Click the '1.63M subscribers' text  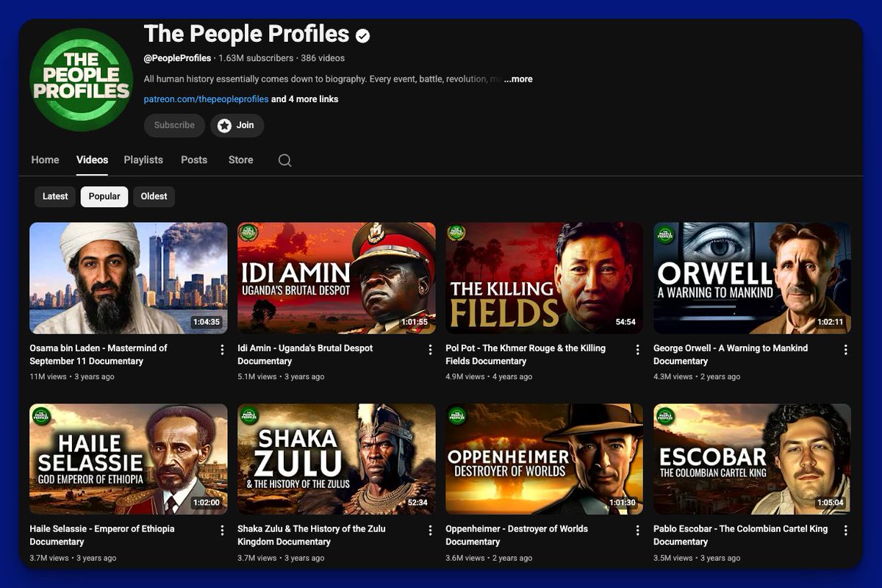(x=255, y=58)
